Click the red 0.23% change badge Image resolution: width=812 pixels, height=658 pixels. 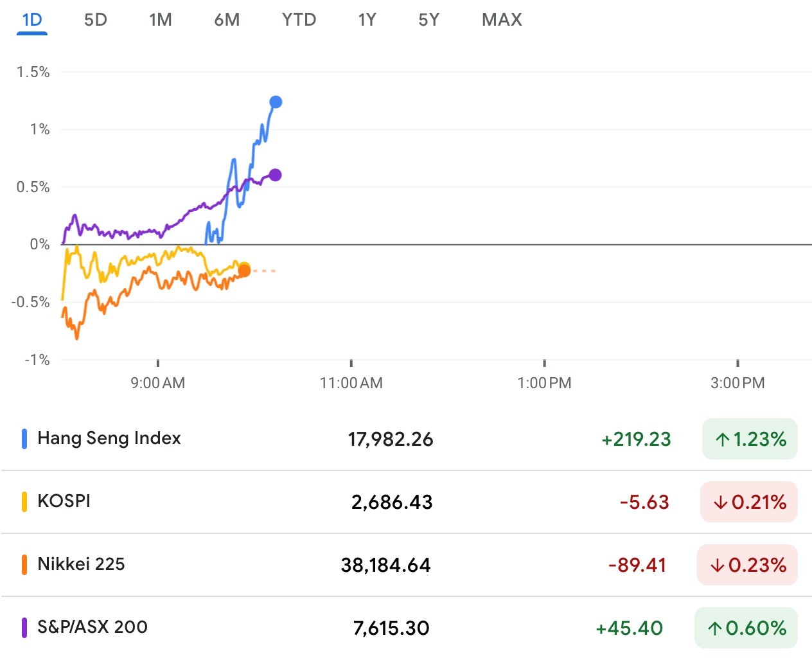[x=747, y=565]
